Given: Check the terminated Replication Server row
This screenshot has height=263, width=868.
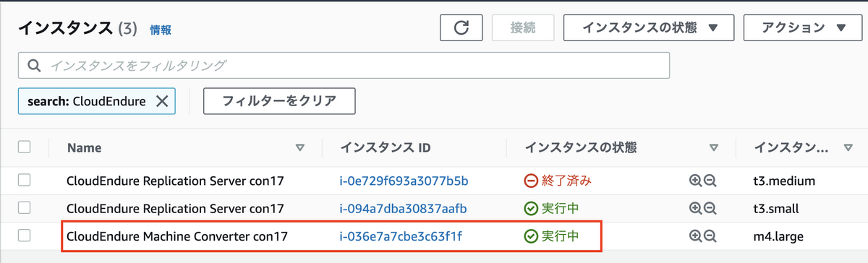Looking at the screenshot, I should coord(25,179).
